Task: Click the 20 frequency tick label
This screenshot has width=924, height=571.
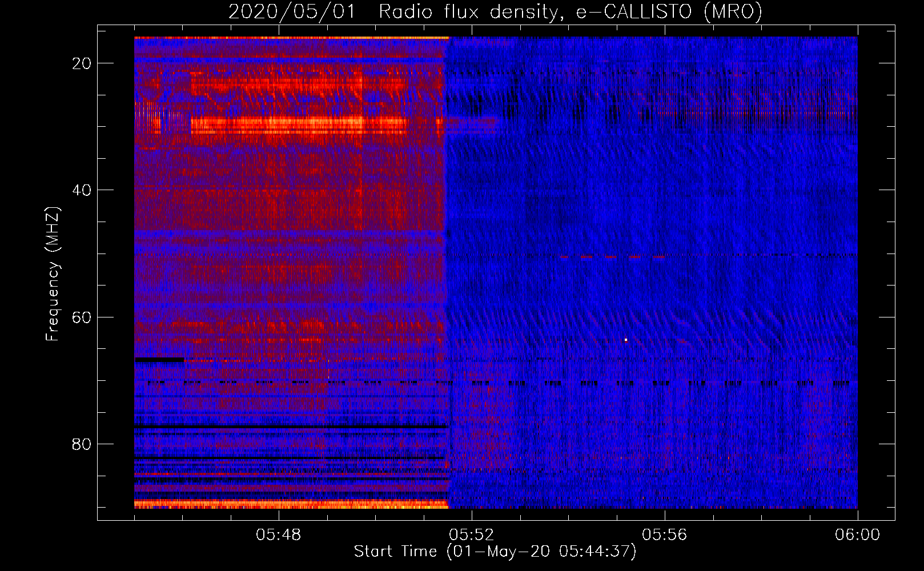Action: pos(82,63)
